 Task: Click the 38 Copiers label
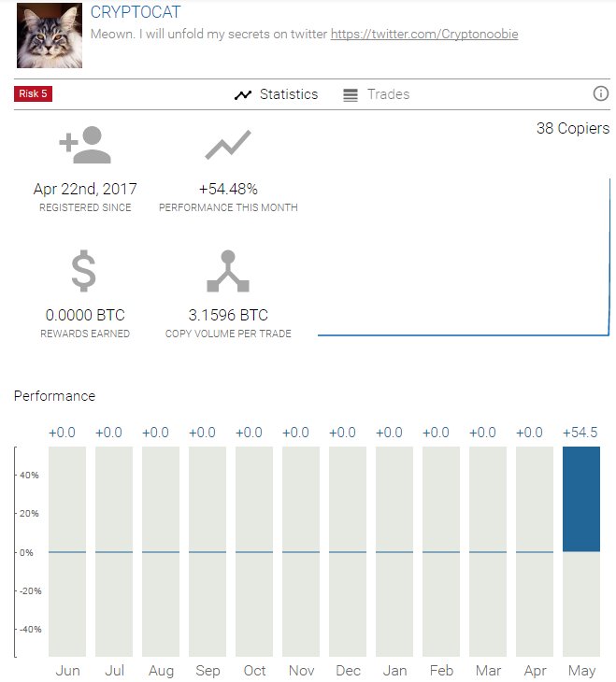pyautogui.click(x=573, y=128)
